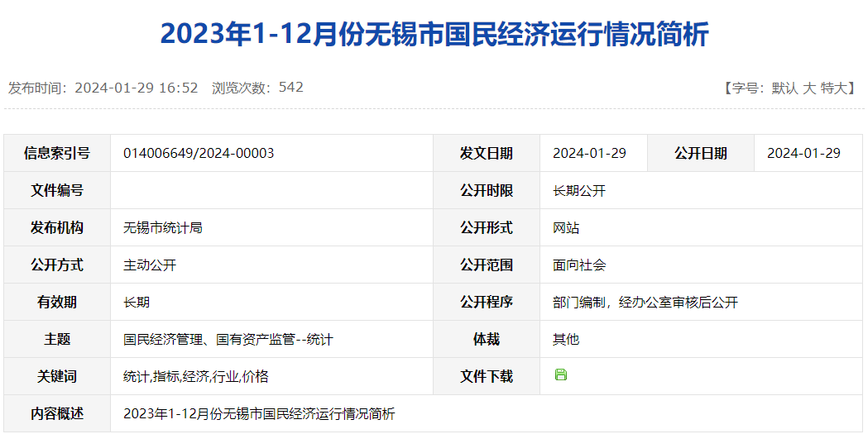Viewport: 868px width, 434px height.
Task: Switch font size to 特大
Action: pos(834,88)
